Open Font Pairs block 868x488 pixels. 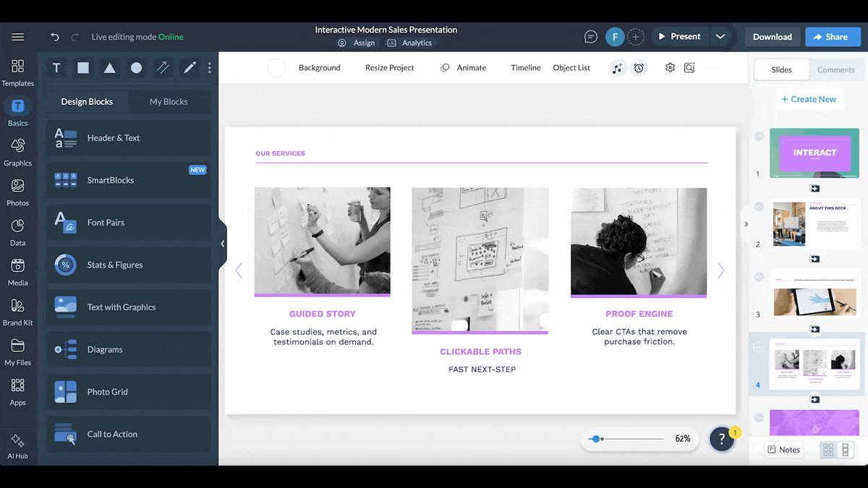[x=129, y=223]
